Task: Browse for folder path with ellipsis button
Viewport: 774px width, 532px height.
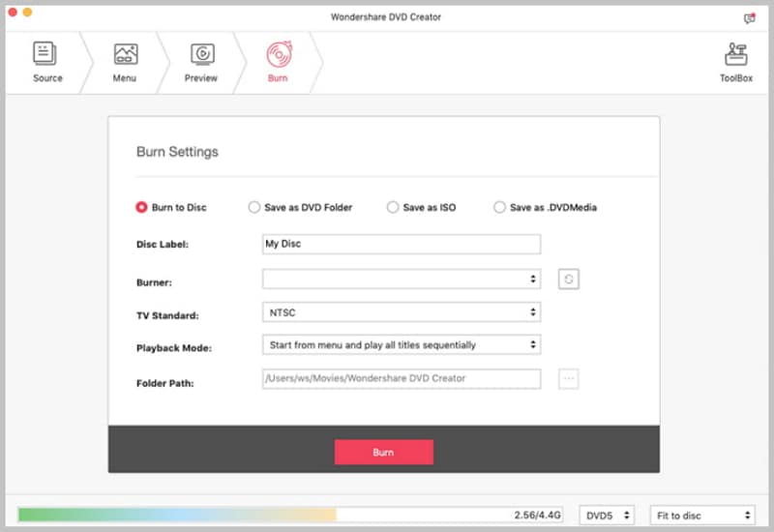Action: coord(569,378)
